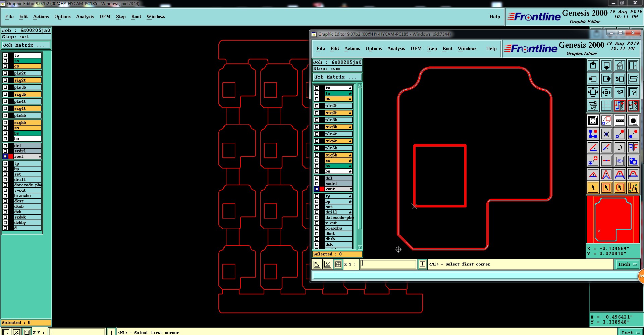Click pan left icon in cam window
Image resolution: width=644 pixels, height=335 pixels.
click(593, 79)
